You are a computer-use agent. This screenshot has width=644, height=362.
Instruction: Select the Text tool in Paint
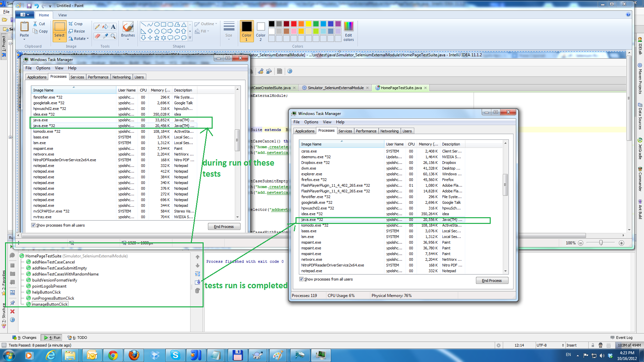[113, 27]
